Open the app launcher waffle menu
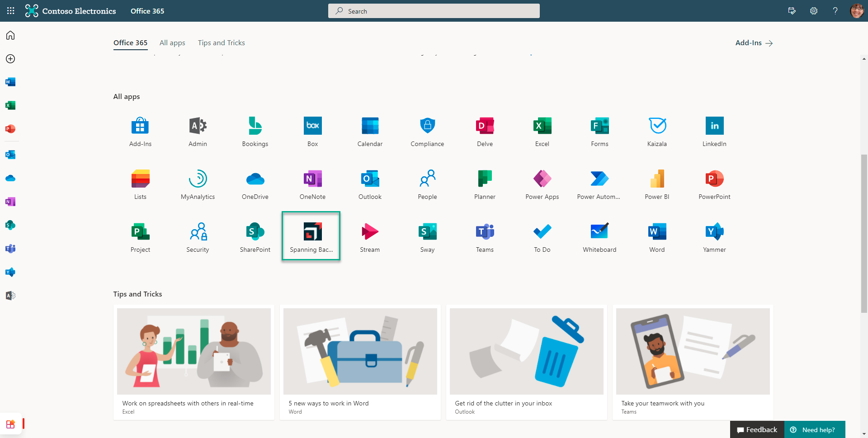Image resolution: width=868 pixels, height=438 pixels. click(x=11, y=11)
